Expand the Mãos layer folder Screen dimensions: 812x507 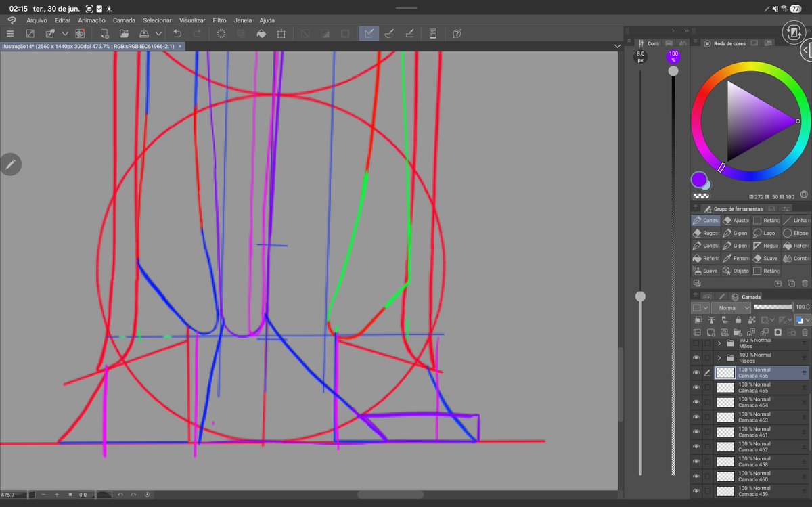tap(719, 343)
